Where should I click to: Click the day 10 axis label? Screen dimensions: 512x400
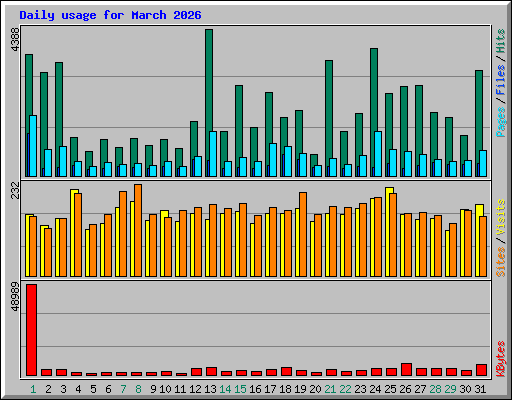(x=165, y=389)
